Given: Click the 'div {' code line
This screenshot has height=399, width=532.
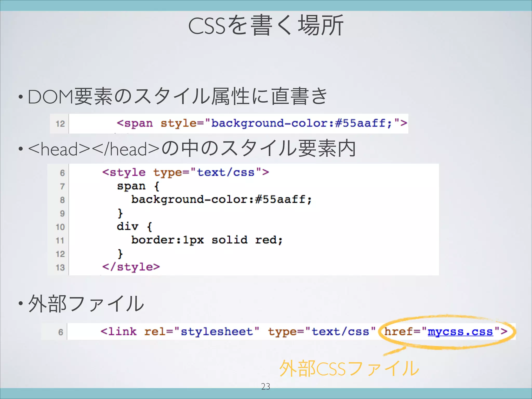Looking at the screenshot, I should click(134, 227).
